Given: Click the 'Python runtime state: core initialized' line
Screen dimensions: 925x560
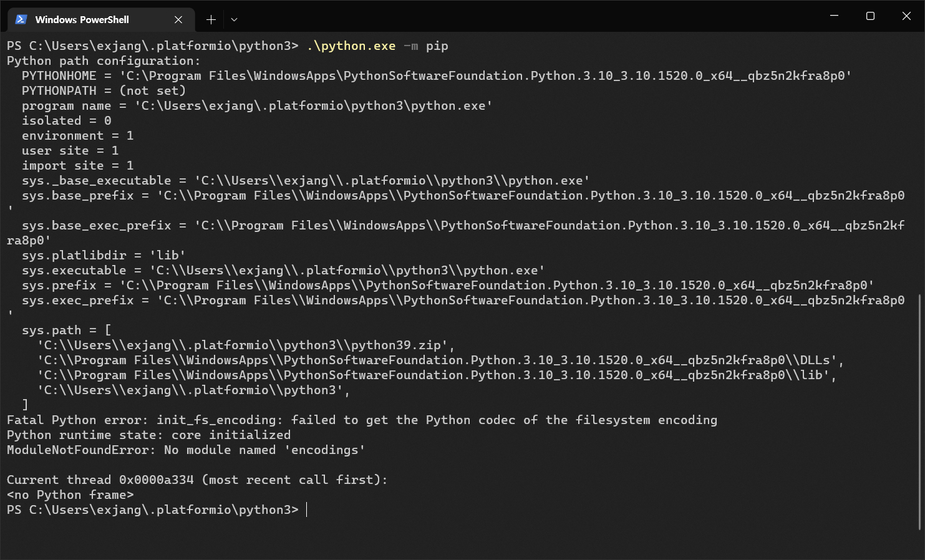Looking at the screenshot, I should [x=148, y=435].
